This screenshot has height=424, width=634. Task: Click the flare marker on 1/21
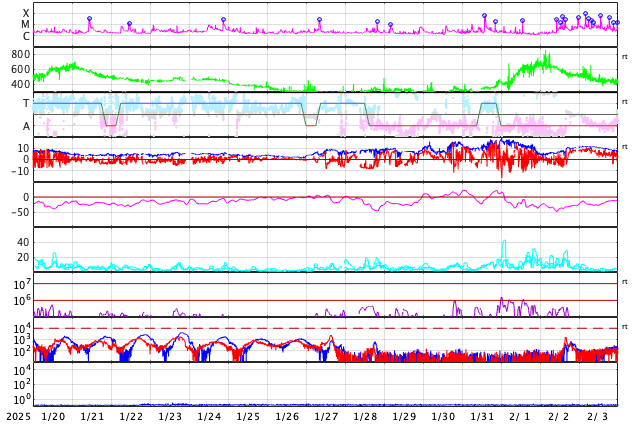[89, 19]
